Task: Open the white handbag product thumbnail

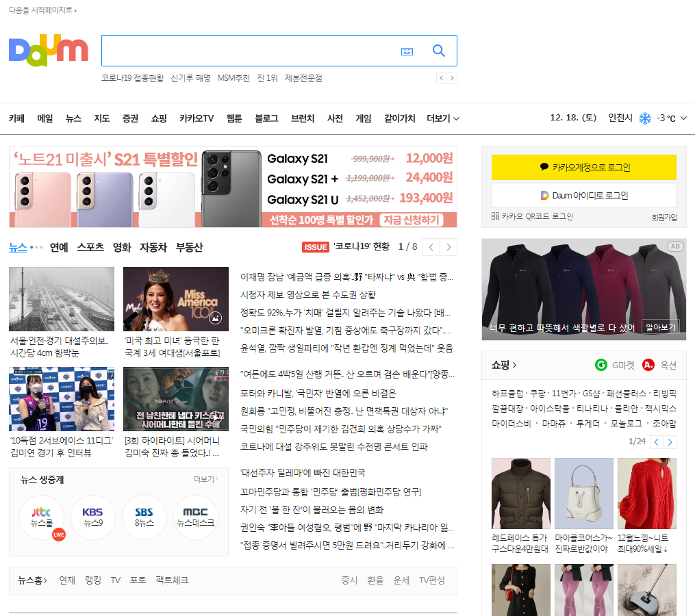Action: tap(584, 493)
